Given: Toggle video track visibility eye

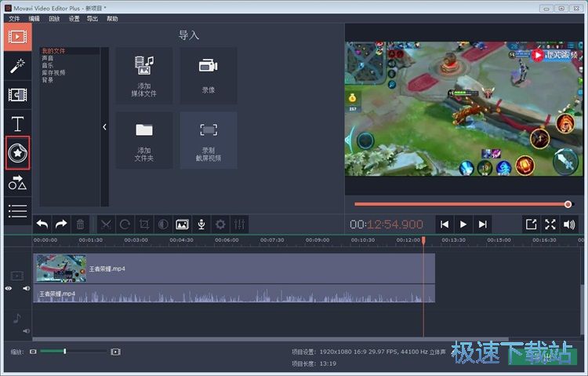Looking at the screenshot, I should point(9,289).
